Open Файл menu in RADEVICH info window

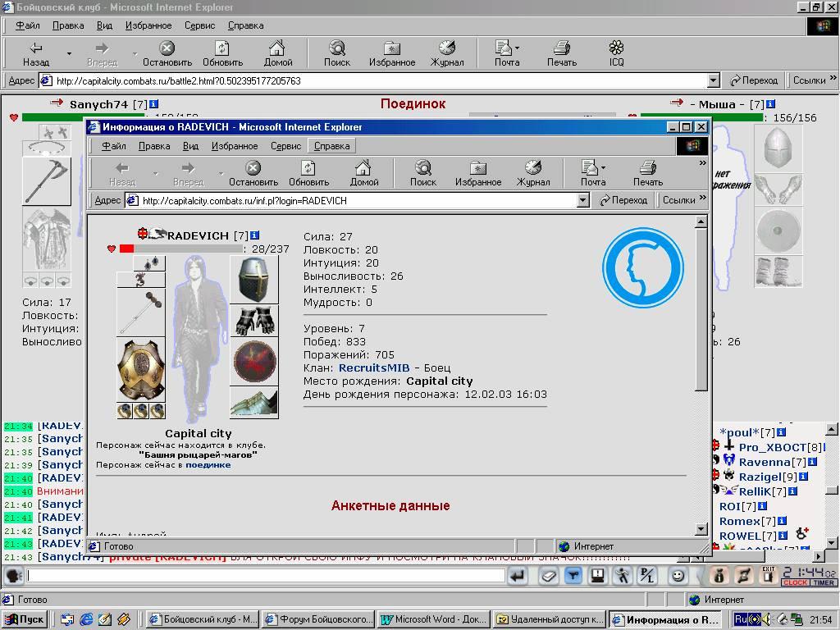point(113,146)
